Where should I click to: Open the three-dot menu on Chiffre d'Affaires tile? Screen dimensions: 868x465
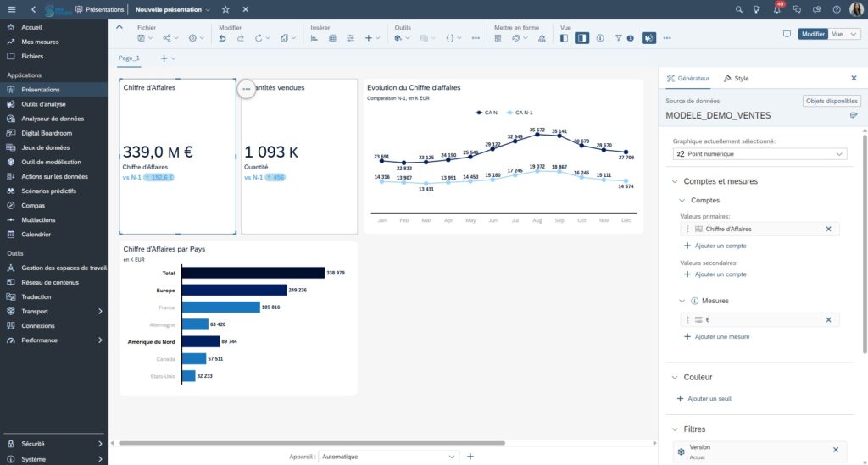pyautogui.click(x=246, y=88)
